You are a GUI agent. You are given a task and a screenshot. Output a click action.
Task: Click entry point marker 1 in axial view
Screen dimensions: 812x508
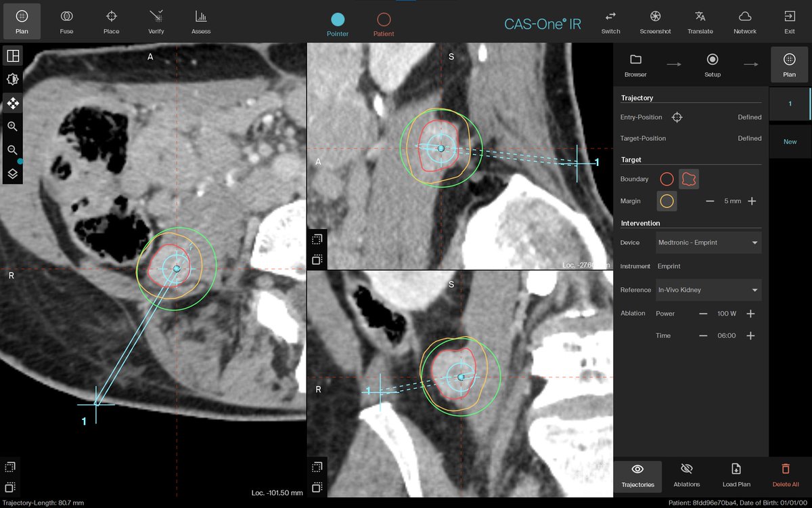[x=96, y=404]
